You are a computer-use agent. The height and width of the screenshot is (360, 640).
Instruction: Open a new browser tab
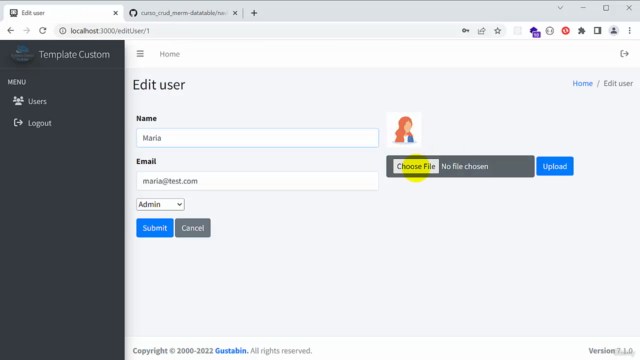[x=254, y=13]
